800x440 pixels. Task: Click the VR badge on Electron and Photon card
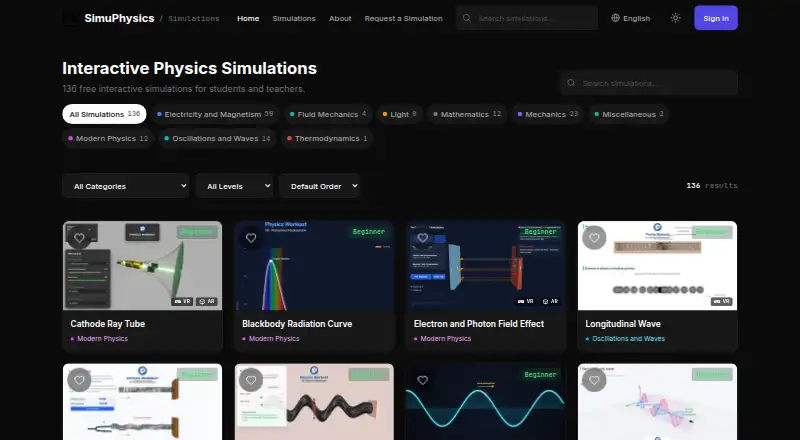click(526, 301)
